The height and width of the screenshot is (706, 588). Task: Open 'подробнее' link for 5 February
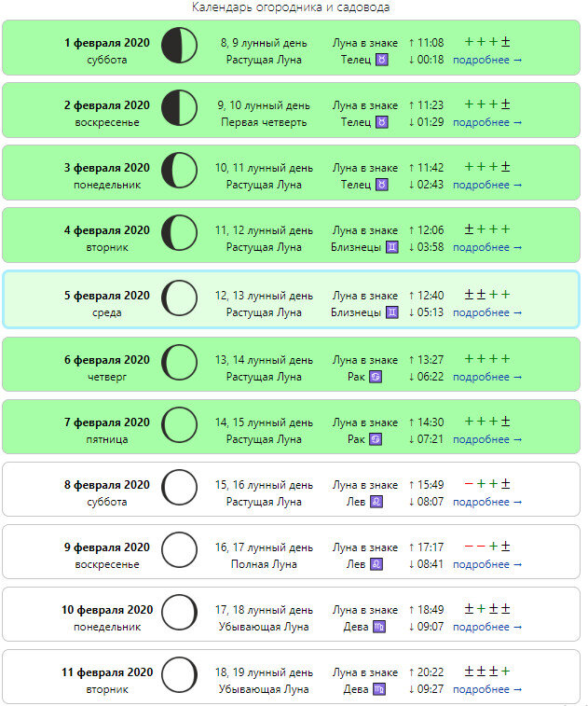pyautogui.click(x=487, y=313)
